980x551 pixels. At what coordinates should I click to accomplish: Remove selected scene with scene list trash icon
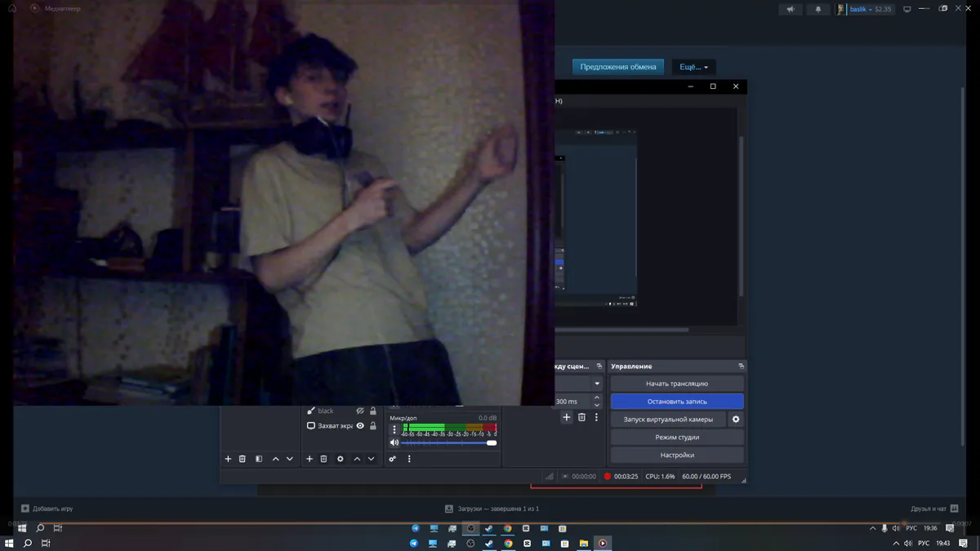[x=243, y=459]
